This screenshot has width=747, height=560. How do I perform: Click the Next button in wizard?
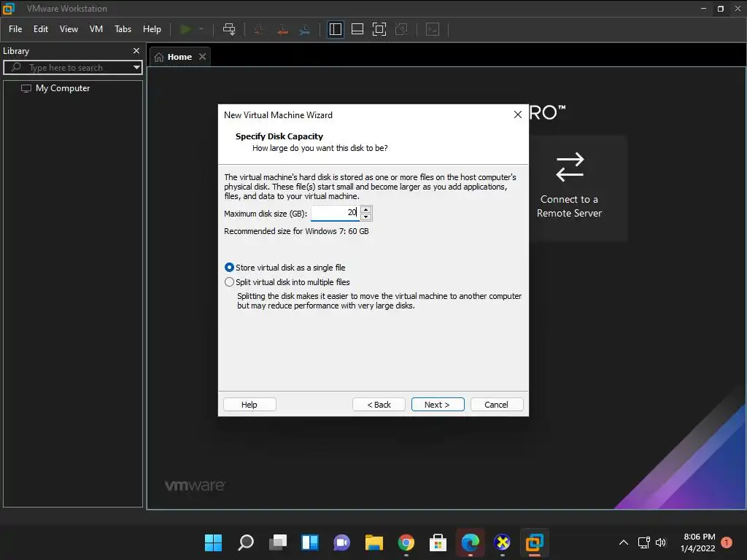point(438,404)
